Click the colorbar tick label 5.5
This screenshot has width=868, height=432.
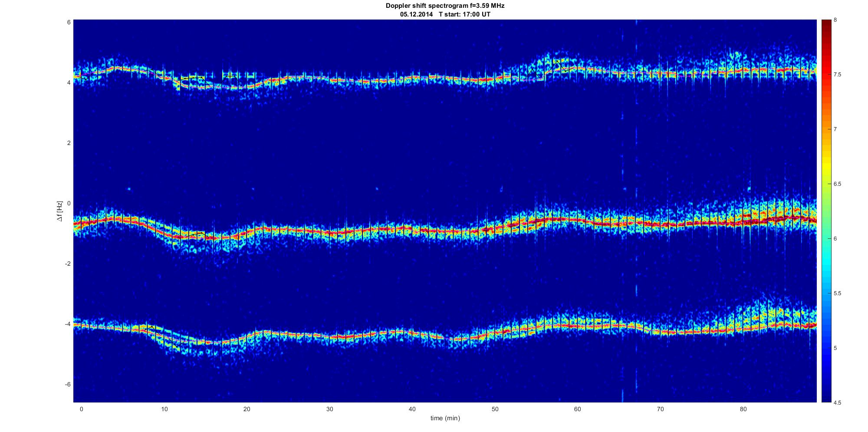point(837,293)
